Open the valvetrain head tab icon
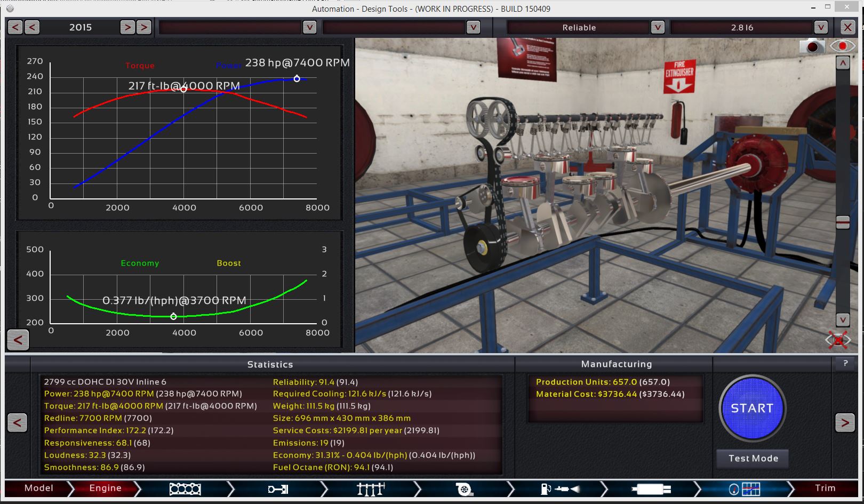 (x=371, y=489)
